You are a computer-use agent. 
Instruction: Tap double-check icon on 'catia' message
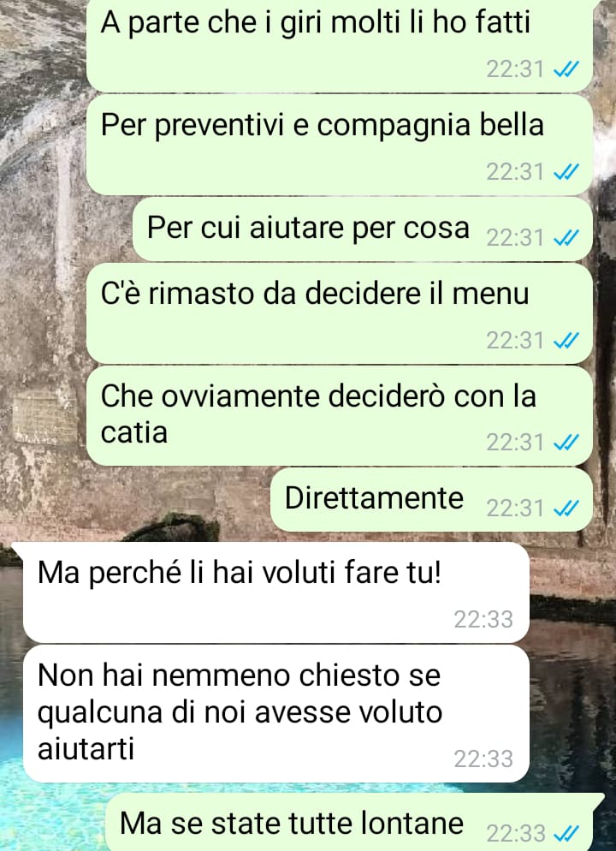(566, 443)
